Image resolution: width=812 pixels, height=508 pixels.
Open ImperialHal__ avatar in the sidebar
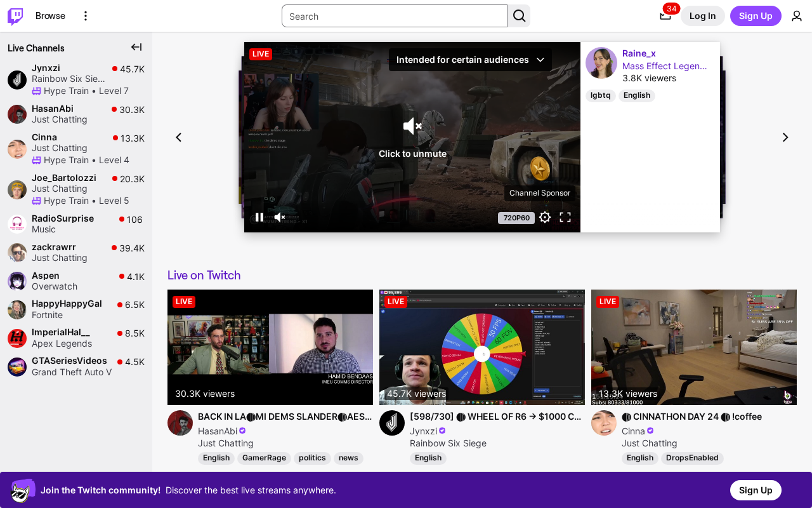(17, 338)
